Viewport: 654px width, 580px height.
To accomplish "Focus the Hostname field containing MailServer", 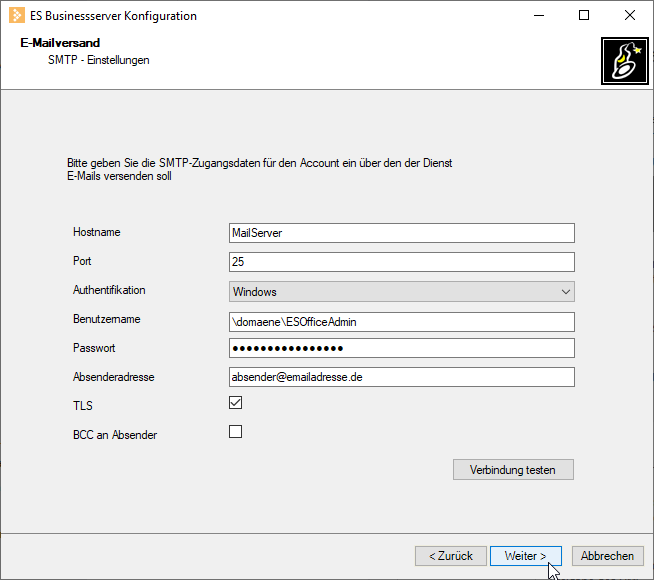I will (x=402, y=233).
